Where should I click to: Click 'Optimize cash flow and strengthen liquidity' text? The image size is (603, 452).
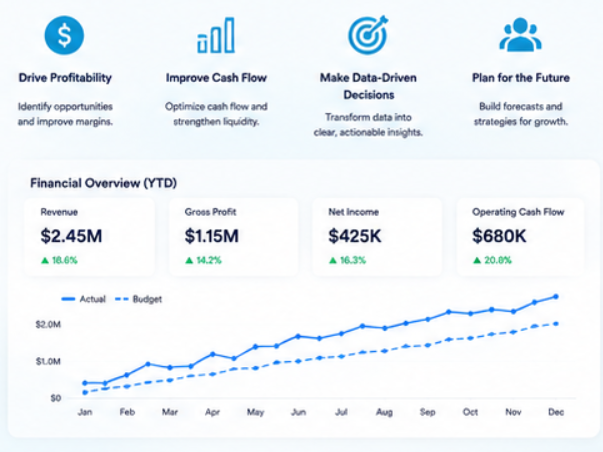(216, 114)
